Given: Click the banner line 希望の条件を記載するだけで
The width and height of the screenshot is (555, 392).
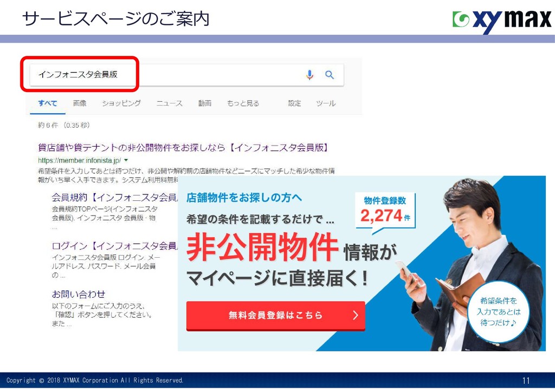Looking at the screenshot, I should pos(260,219).
